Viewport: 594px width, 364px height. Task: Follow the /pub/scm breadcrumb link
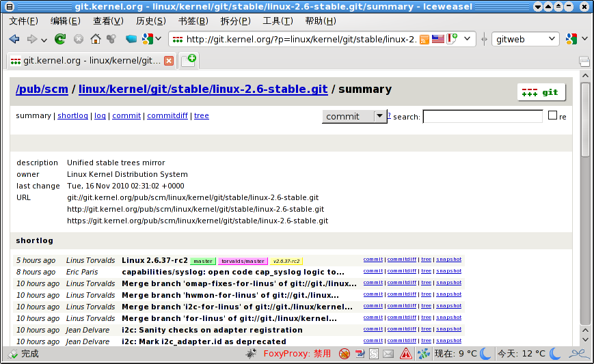pyautogui.click(x=42, y=89)
